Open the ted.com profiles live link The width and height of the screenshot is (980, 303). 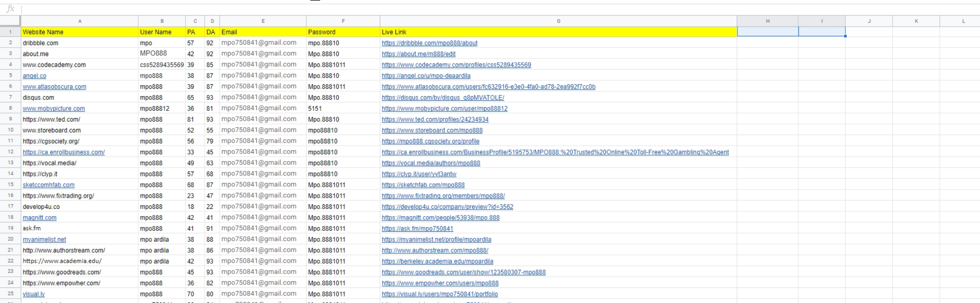[435, 120]
